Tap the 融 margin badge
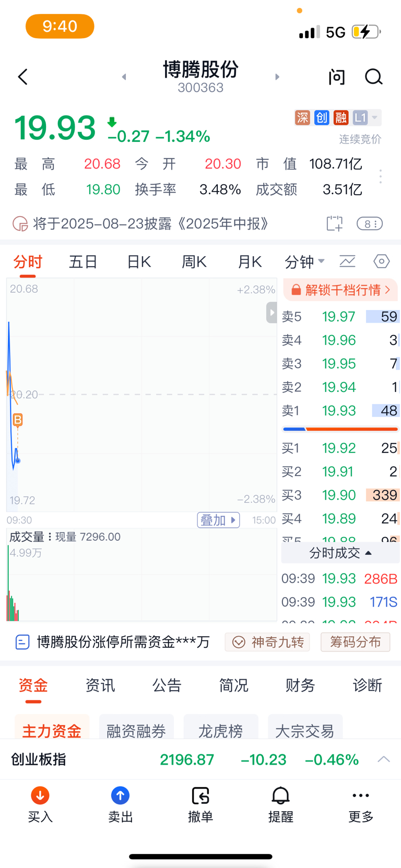The height and width of the screenshot is (868, 401). pos(341,117)
